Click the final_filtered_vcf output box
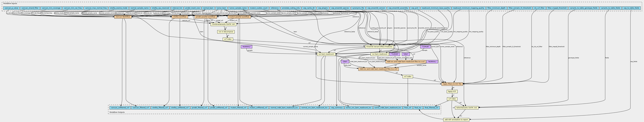The width and height of the screenshot is (644, 122). click(x=431, y=108)
